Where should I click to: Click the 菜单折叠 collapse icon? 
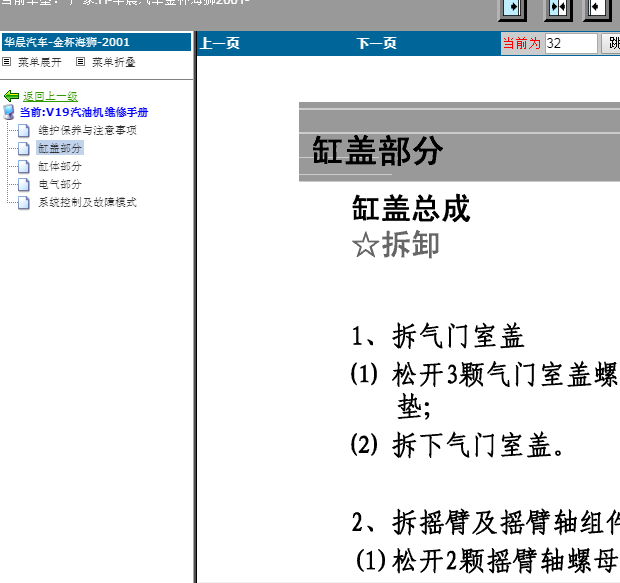(x=80, y=62)
